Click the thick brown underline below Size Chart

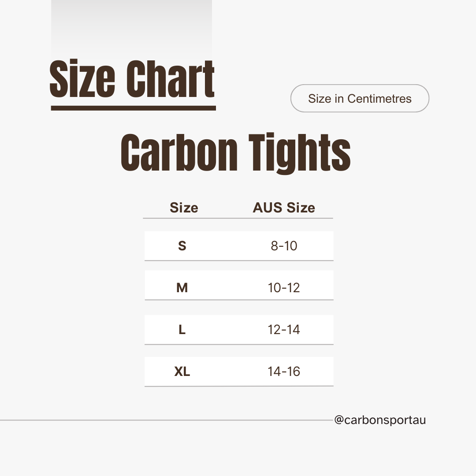tap(133, 108)
